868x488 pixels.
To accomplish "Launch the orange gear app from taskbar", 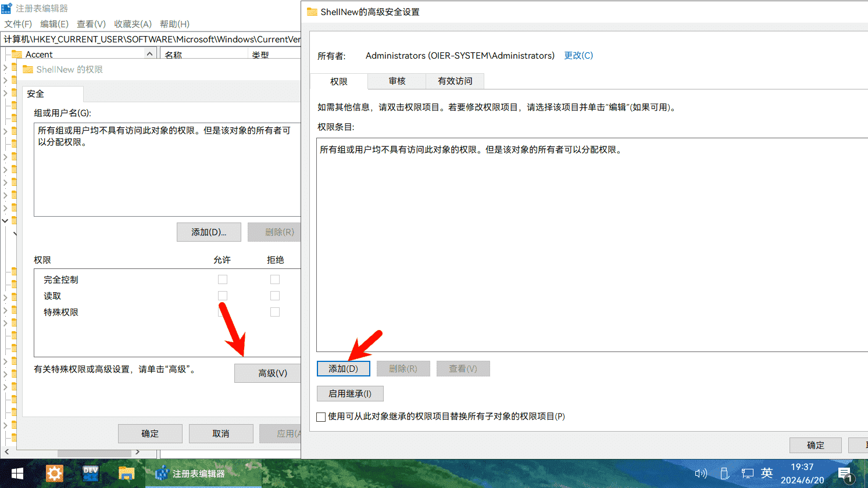I will click(54, 473).
